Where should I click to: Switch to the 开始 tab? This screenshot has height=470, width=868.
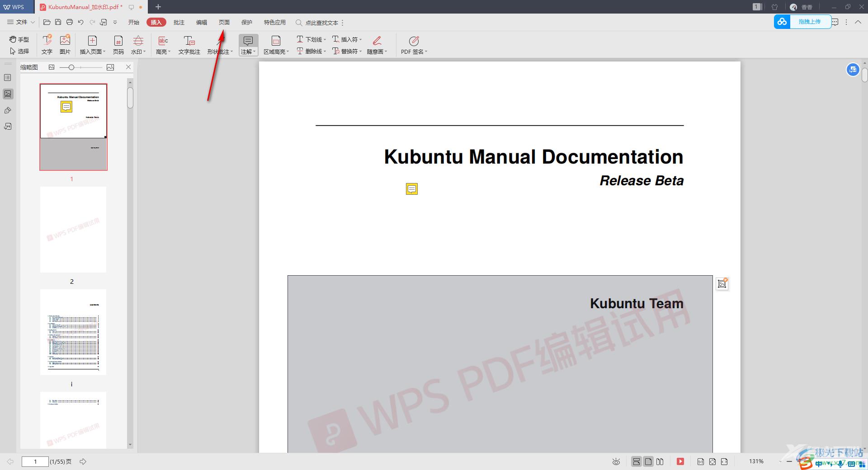coord(133,22)
